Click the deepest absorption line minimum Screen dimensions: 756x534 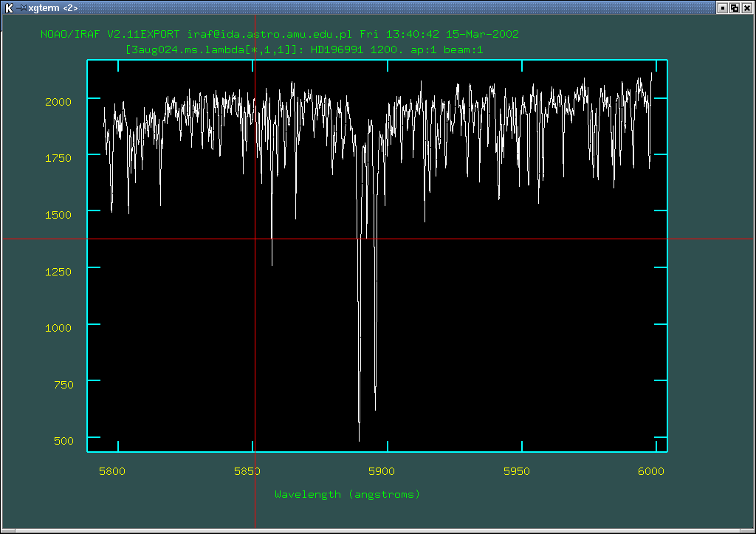[360, 440]
